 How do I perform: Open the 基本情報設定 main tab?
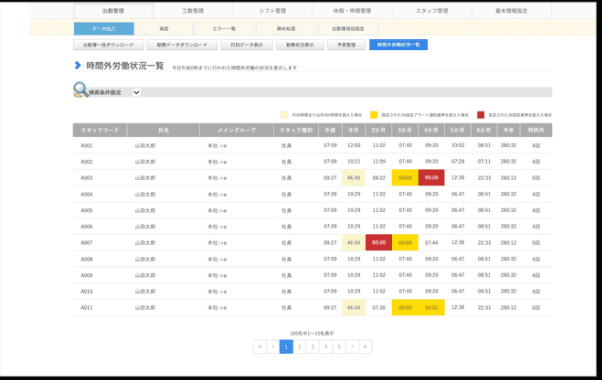[x=511, y=11]
